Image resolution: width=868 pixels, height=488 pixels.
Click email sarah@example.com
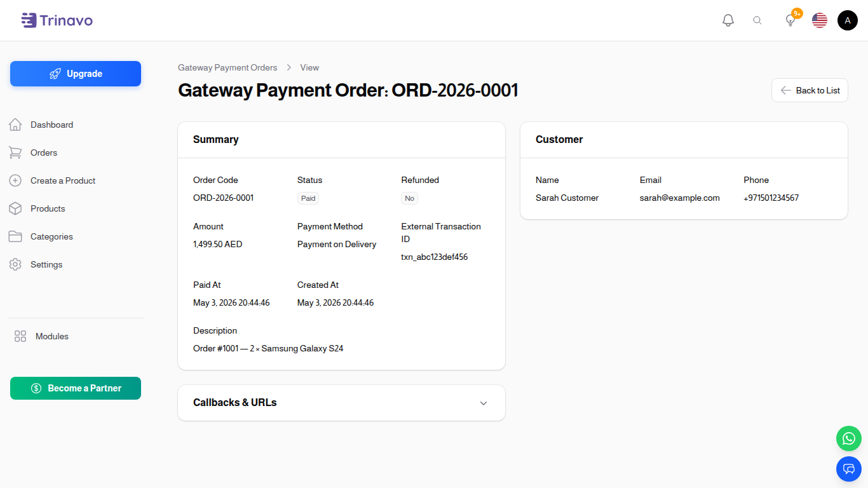pyautogui.click(x=680, y=198)
